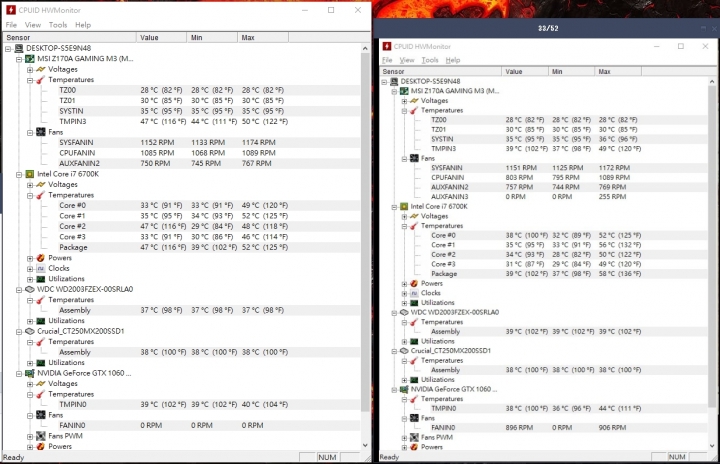Expand CPU Utilizations node in right window
Viewport: 720px width, 464px height.
pos(404,303)
